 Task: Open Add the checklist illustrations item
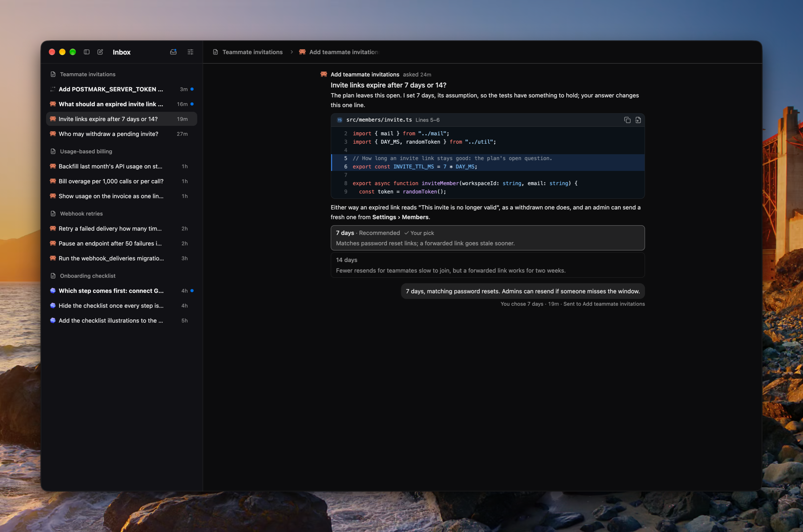pos(121,321)
